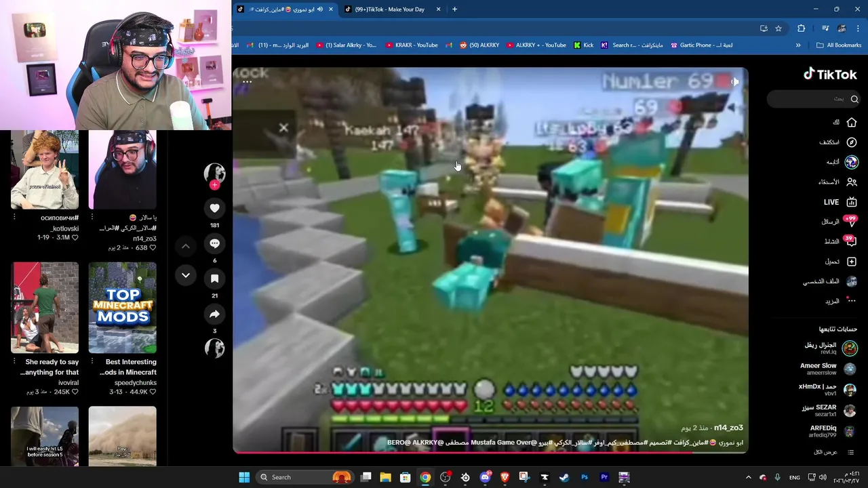The width and height of the screenshot is (868, 488).
Task: Open Steam from the taskbar
Action: point(564,477)
